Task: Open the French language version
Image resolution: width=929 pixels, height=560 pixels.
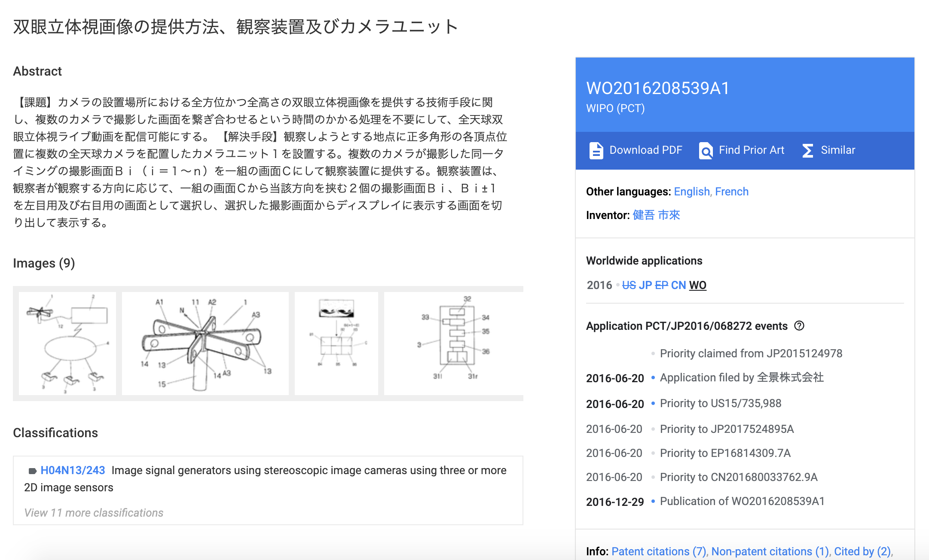Action: 732,192
